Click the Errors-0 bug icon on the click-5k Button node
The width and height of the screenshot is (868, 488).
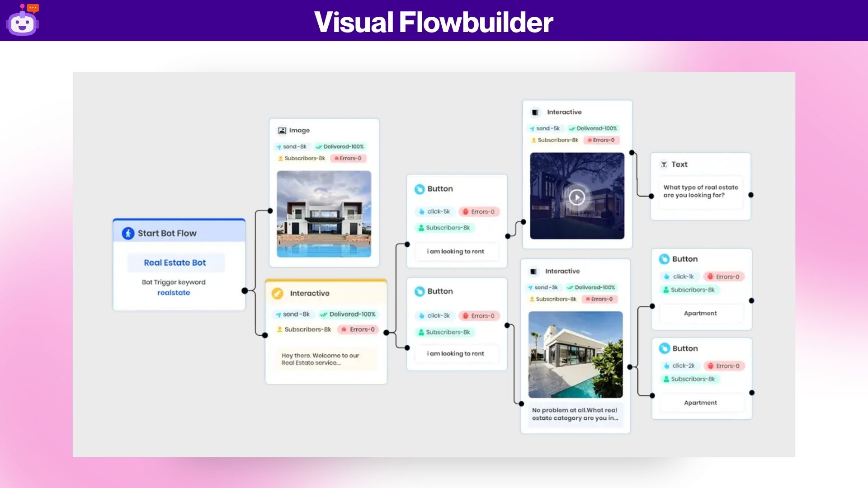coord(465,211)
